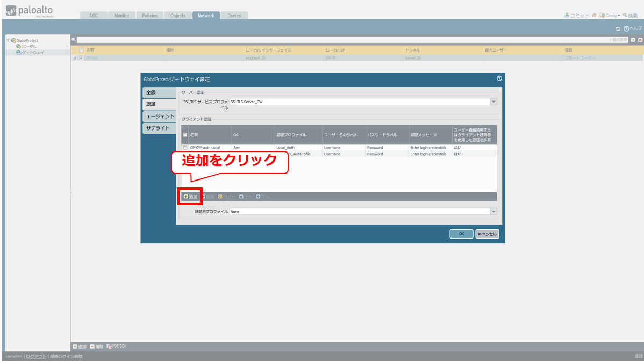Image resolution: width=644 pixels, height=361 pixels.
Task: Select ポータル in the sidebar tree
Action: point(29,46)
